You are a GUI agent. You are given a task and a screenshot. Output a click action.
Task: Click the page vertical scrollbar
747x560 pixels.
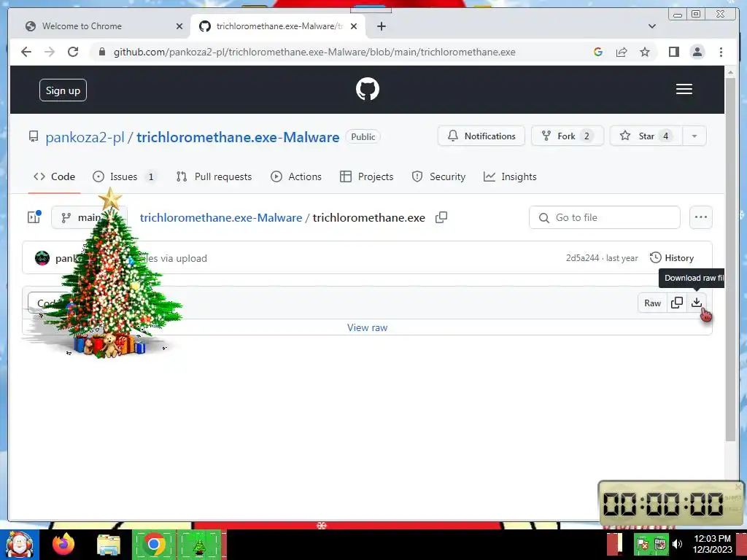(730, 260)
